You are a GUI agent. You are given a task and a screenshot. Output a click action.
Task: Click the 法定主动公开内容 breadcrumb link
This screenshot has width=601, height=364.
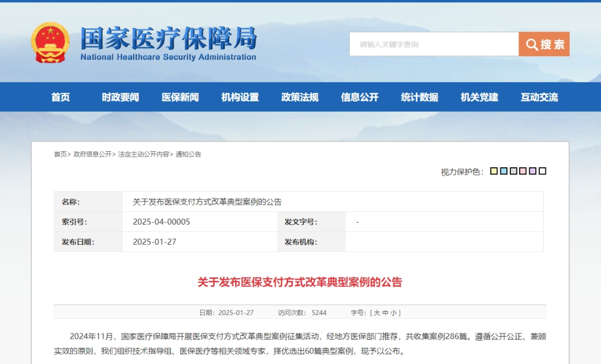pyautogui.click(x=144, y=154)
